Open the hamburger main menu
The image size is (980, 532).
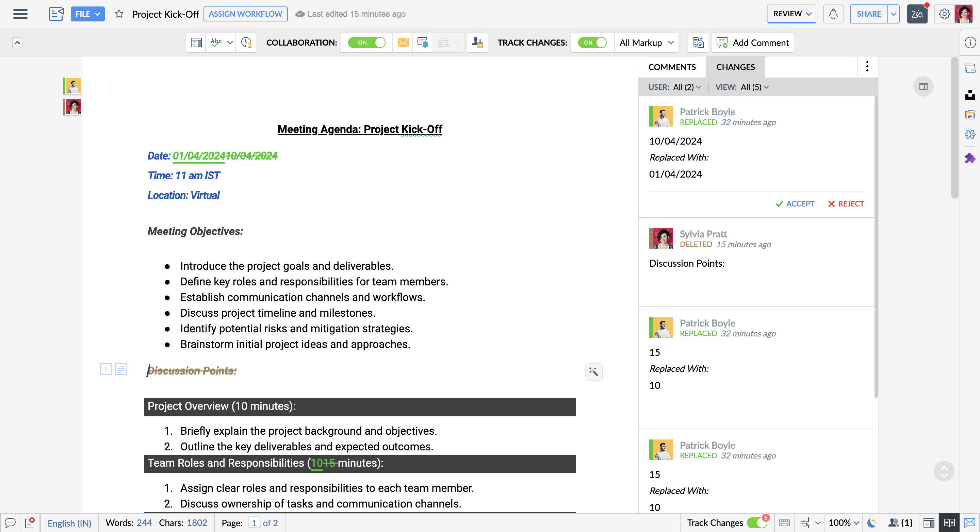tap(20, 14)
